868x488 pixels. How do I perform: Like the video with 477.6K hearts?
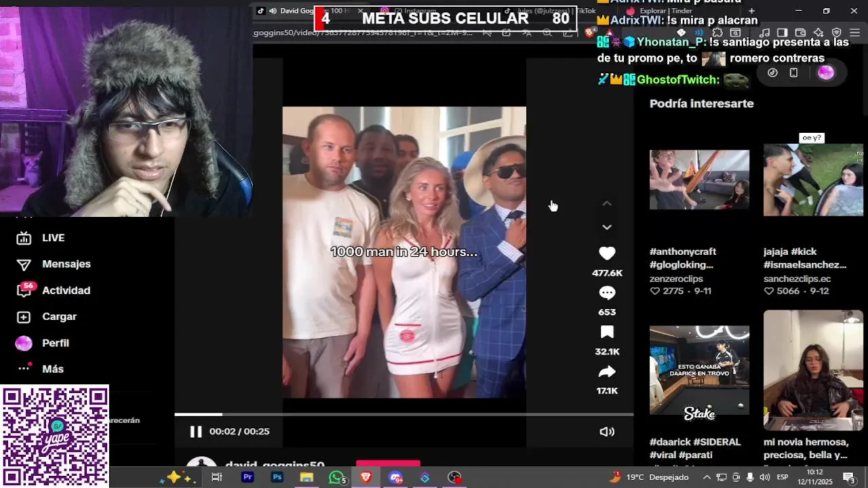point(607,253)
